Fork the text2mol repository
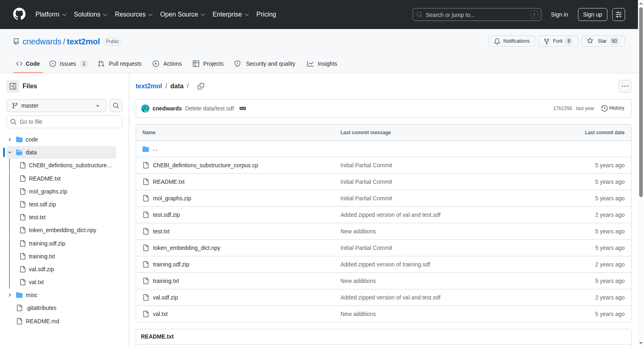The height and width of the screenshot is (347, 644). tap(558, 41)
